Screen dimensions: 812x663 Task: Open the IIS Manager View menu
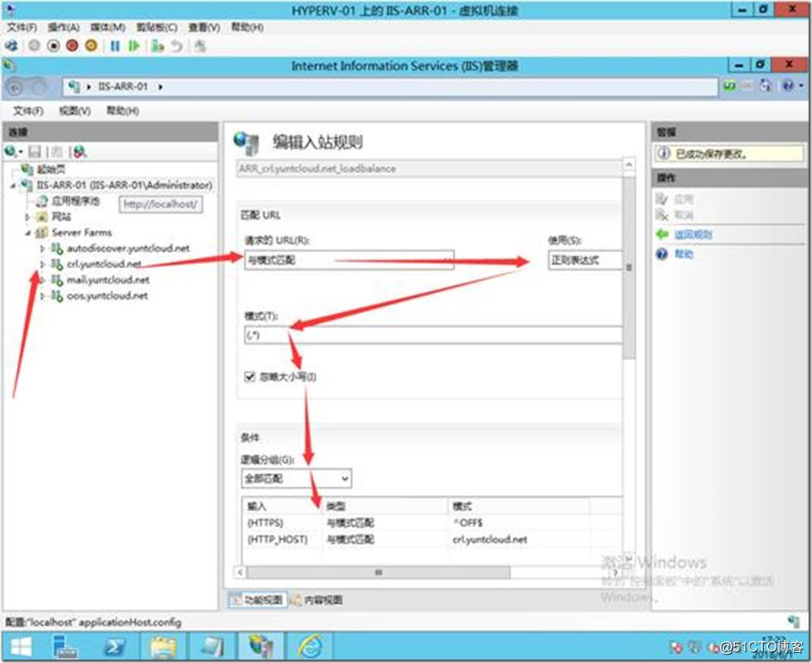(x=74, y=110)
